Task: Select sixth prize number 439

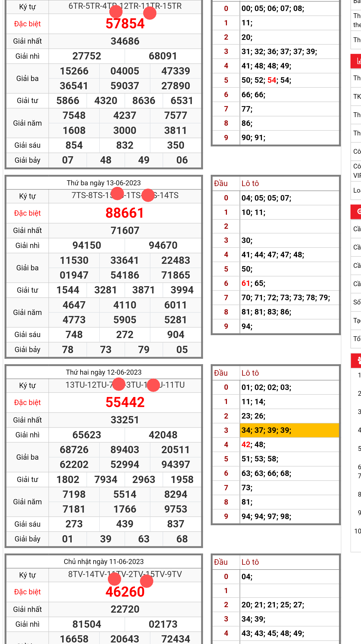Action: pos(125,524)
